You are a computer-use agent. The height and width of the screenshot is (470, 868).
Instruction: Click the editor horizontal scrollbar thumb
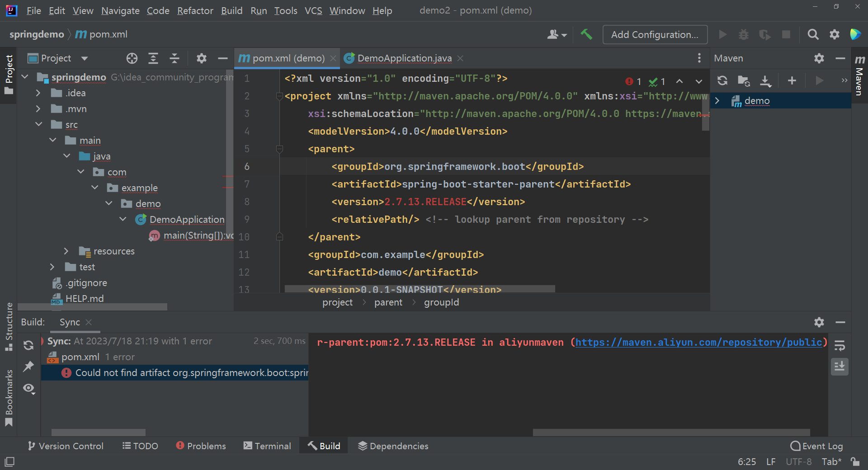point(420,289)
